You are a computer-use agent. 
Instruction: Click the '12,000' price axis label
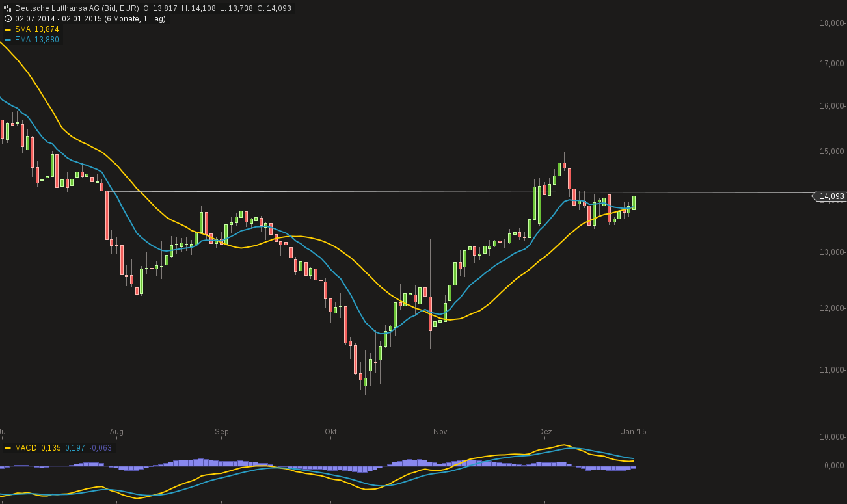pyautogui.click(x=832, y=308)
